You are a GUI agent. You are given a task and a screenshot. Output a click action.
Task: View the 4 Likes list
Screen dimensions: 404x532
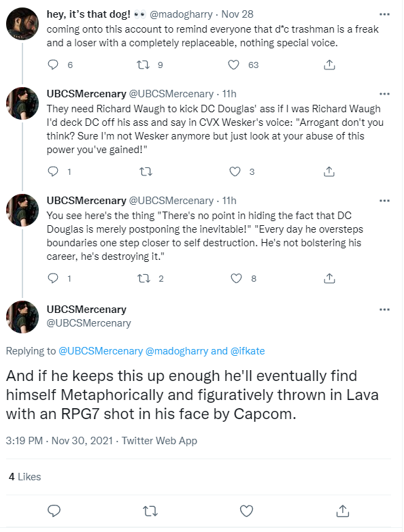[x=24, y=477]
